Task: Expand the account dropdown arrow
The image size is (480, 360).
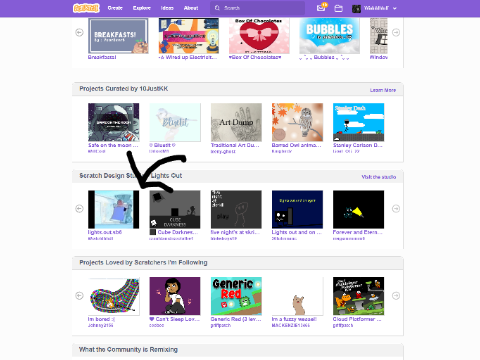Action: point(395,9)
